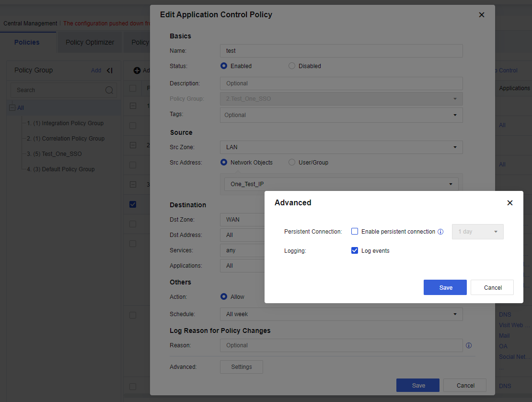Click the Policy Group Search field
The height and width of the screenshot is (402, 532).
pos(63,90)
